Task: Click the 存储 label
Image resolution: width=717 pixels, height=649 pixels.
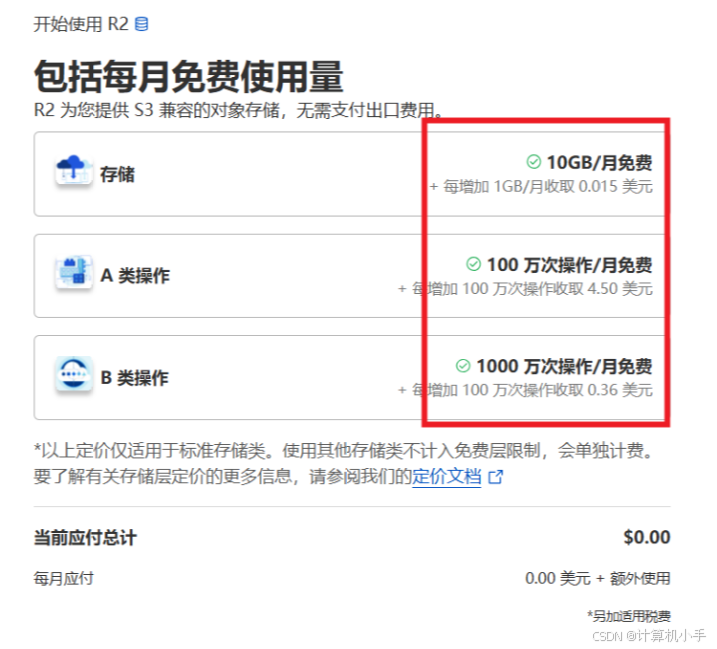Action: click(118, 174)
